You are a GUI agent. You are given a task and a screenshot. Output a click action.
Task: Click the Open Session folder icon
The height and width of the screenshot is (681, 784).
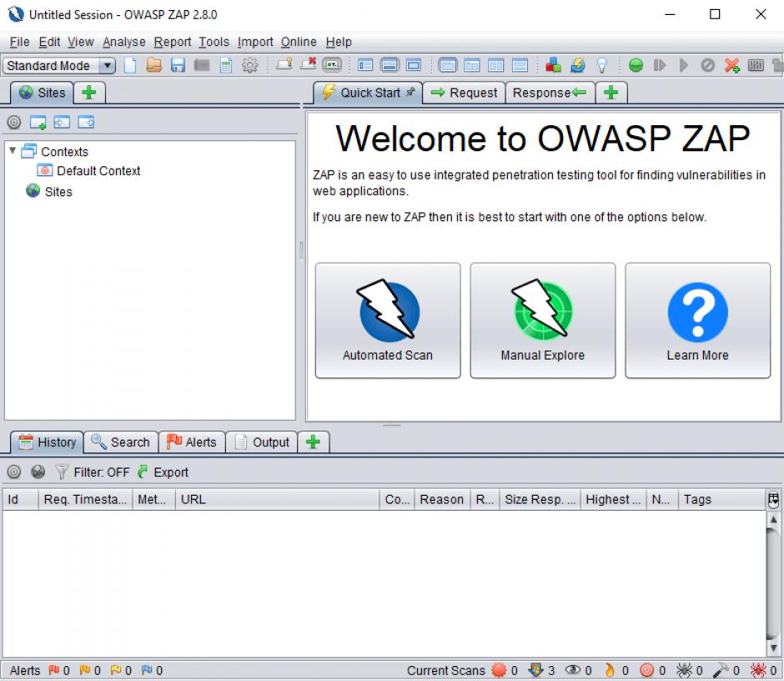click(x=154, y=66)
